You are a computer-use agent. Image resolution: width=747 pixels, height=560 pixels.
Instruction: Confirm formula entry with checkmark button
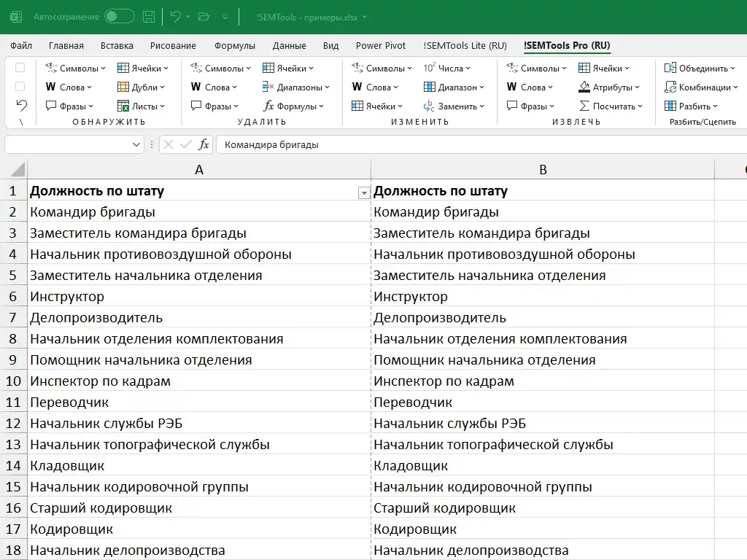[186, 144]
